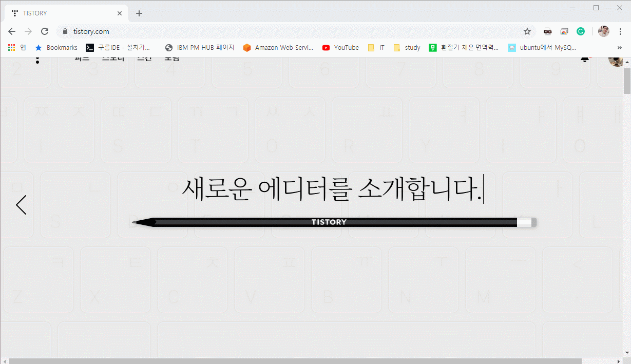The width and height of the screenshot is (631, 364).
Task: Click the 새로운 에디터를 소개합니다 headline
Action: [332, 189]
